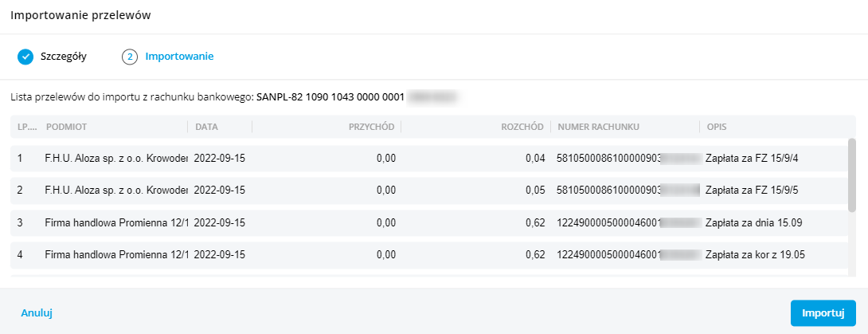
Task: Click the OPIS column header
Action: 716,127
